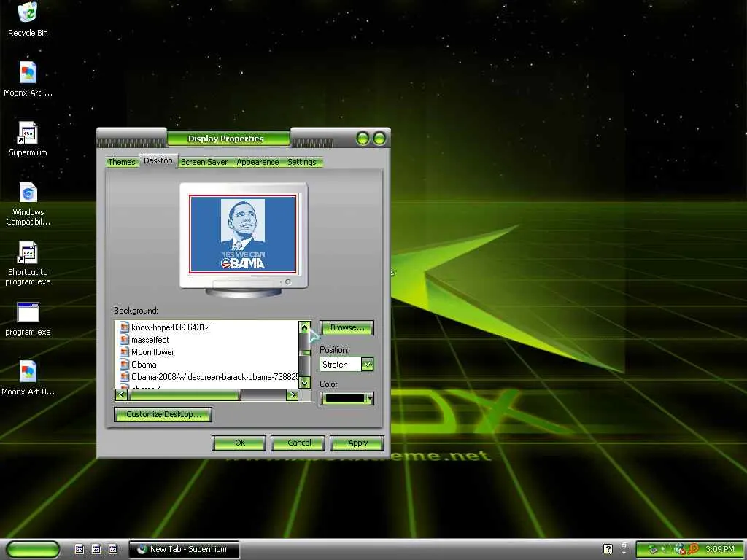
Task: Click OK in Display Properties
Action: pyautogui.click(x=239, y=443)
